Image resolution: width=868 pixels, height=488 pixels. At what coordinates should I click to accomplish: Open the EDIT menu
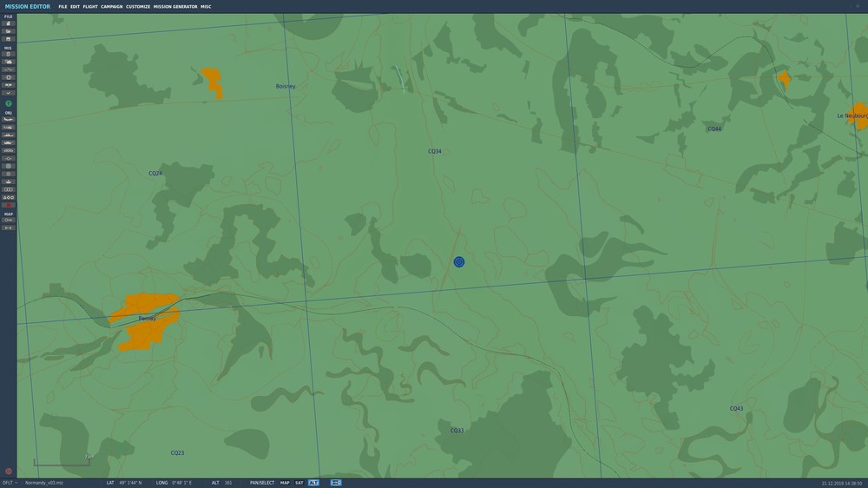click(76, 7)
